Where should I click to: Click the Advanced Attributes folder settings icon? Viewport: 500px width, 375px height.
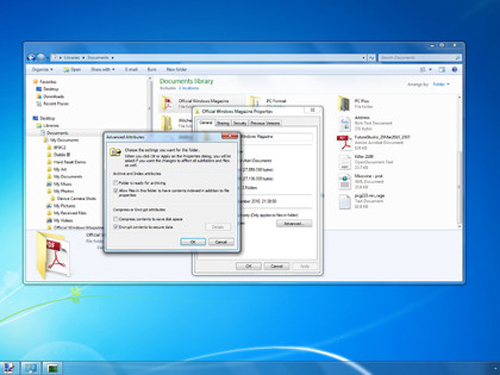(x=115, y=152)
